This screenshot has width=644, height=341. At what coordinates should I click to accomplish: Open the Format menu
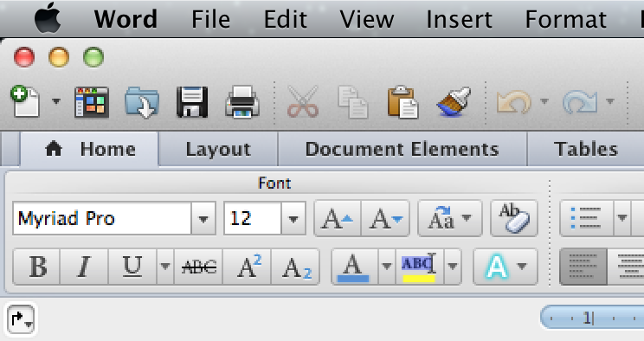[x=566, y=19]
